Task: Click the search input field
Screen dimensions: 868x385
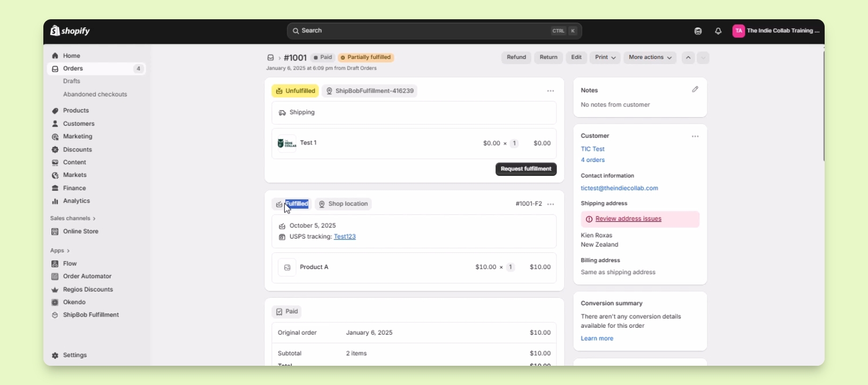Action: click(x=435, y=31)
